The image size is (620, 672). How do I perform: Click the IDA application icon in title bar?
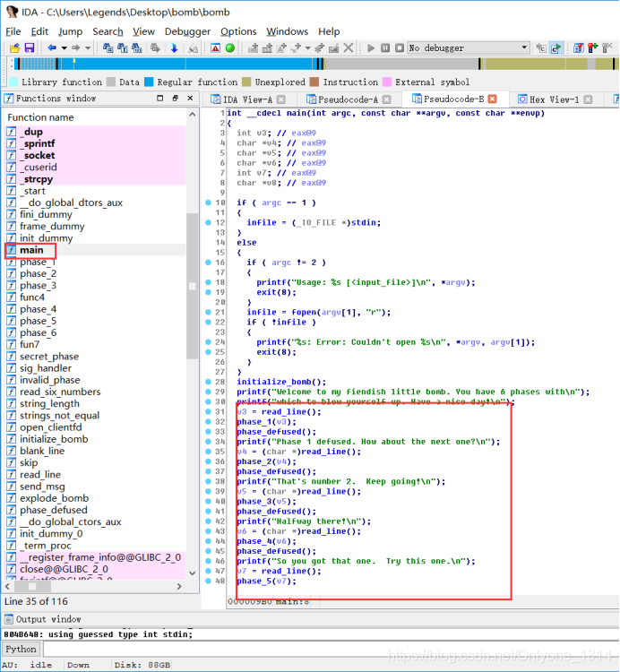[x=12, y=12]
